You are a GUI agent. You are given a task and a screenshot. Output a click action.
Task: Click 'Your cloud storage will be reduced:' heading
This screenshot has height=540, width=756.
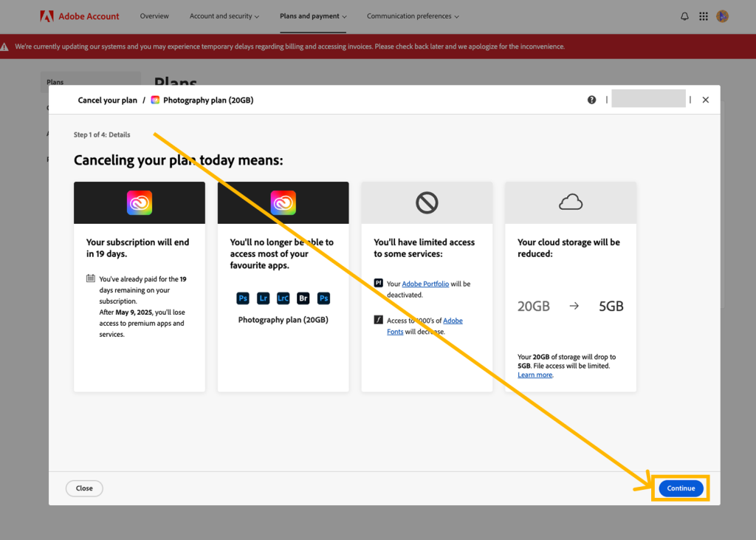[x=569, y=248]
